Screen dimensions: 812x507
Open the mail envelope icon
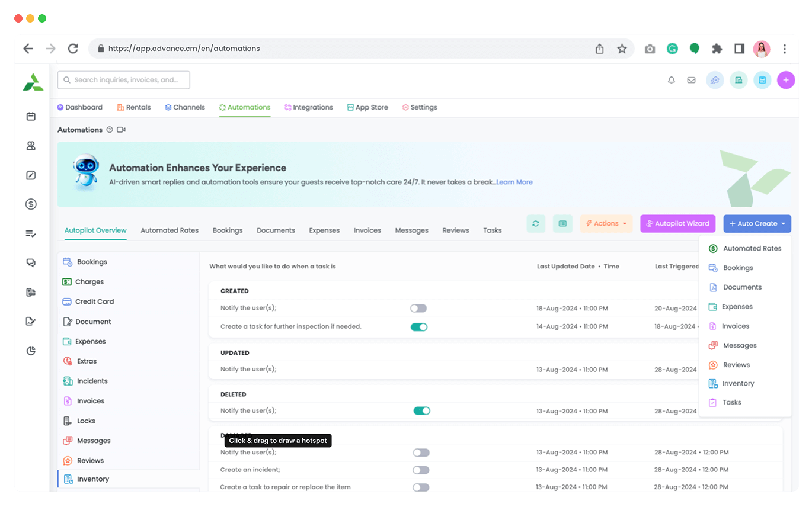[x=691, y=80]
